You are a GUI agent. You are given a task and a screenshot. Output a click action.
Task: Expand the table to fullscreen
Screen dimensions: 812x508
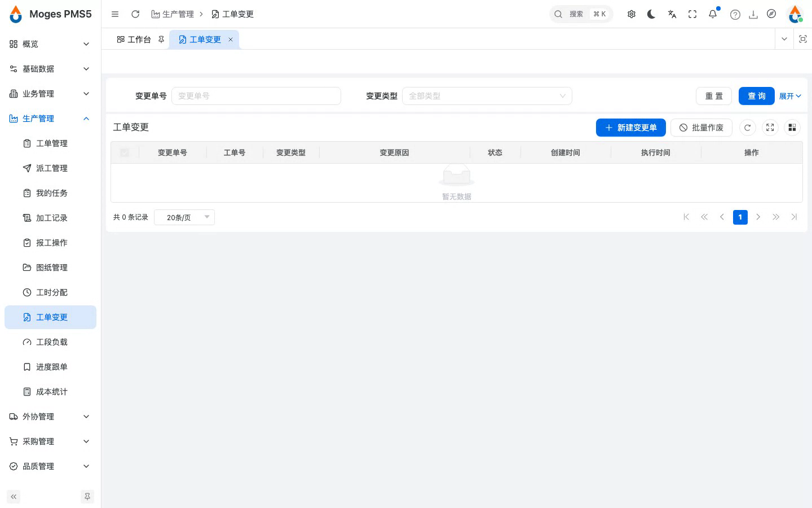coord(770,128)
